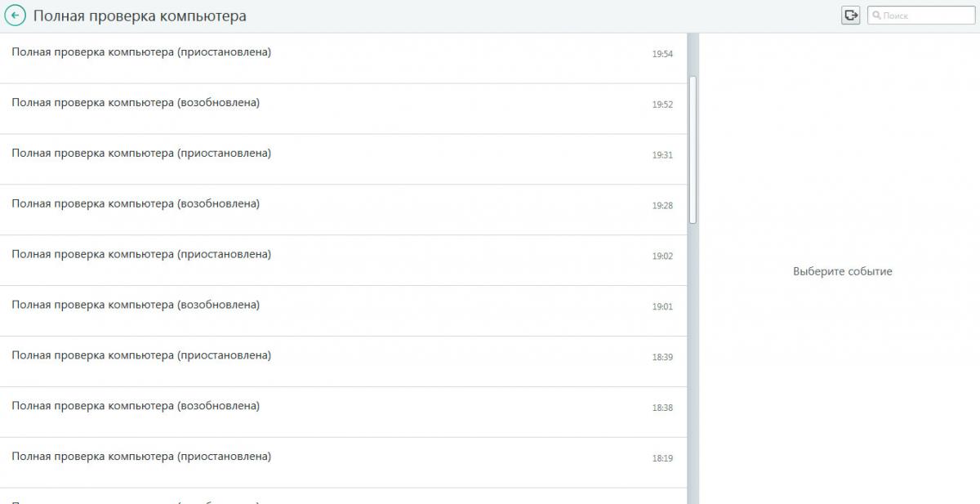980x504 pixels.
Task: Click the export report icon
Action: 851,15
